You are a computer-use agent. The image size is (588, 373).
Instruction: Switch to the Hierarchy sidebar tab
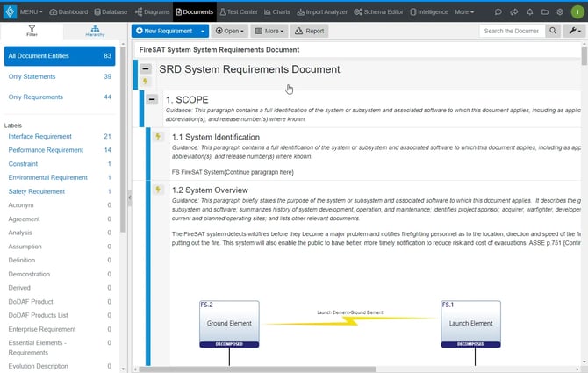tap(95, 31)
